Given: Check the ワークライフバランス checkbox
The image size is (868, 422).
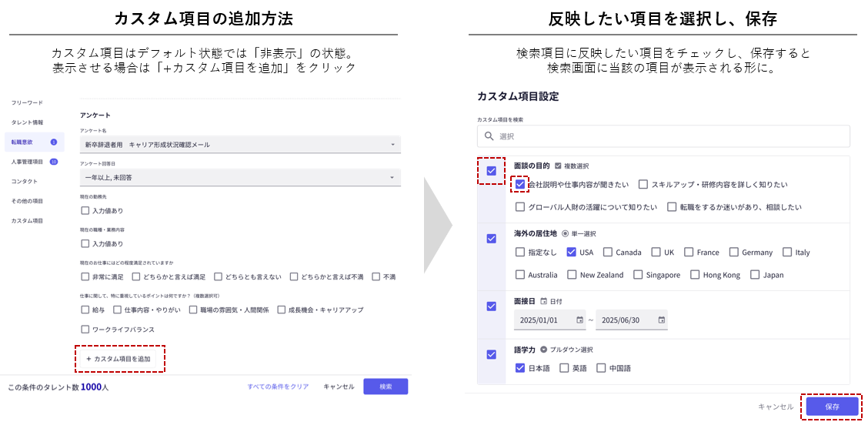Looking at the screenshot, I should 85,329.
